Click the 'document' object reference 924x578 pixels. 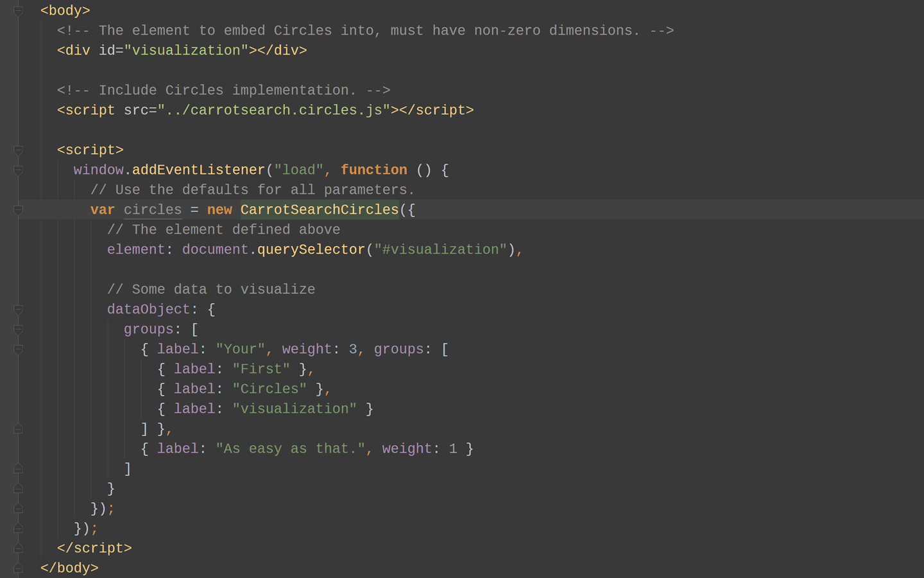pos(215,250)
